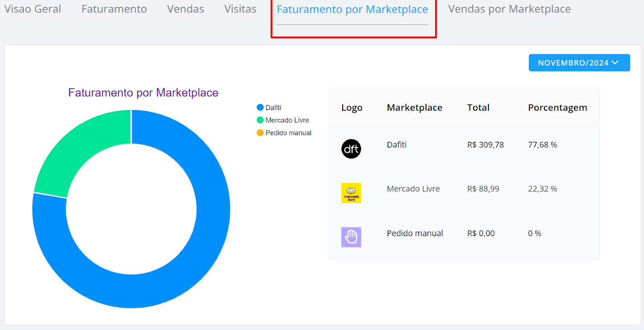Viewport: 644px width, 330px height.
Task: Click the Porcentagem column header
Action: click(x=557, y=108)
